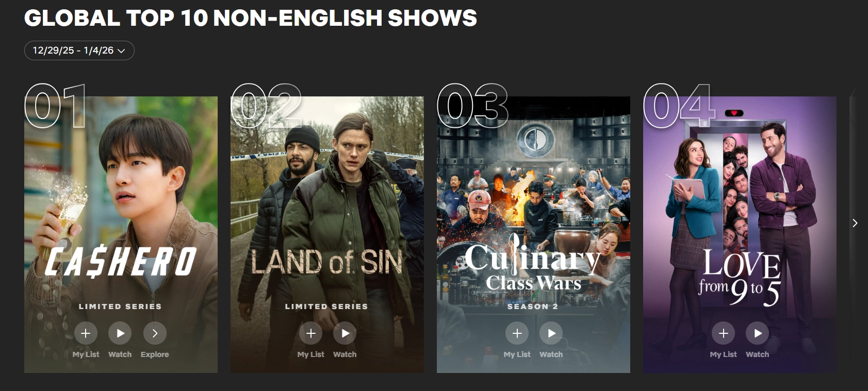The width and height of the screenshot is (868, 391).
Task: Click the Watch label under Land of Sin
Action: (345, 354)
